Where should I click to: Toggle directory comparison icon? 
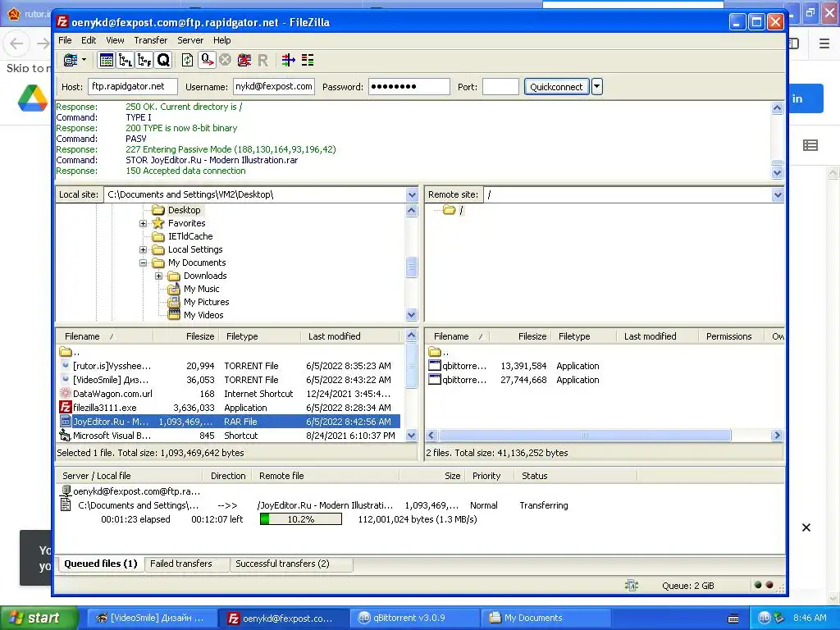tap(308, 60)
